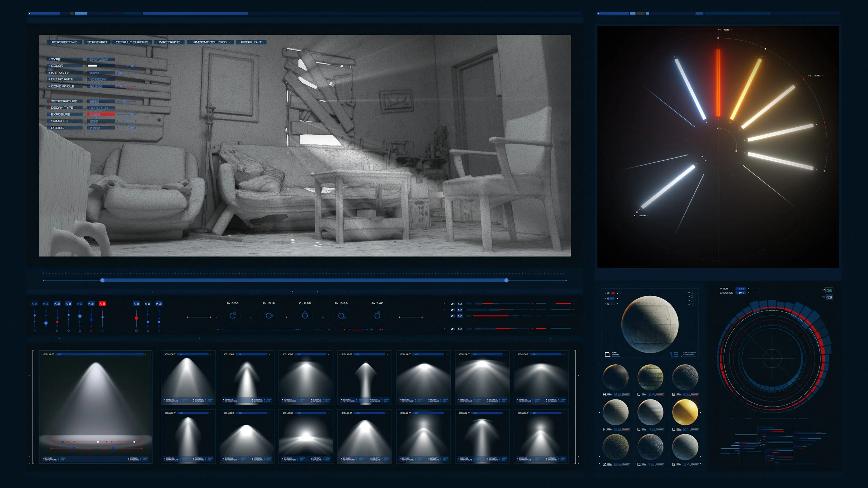
Task: Click the red K2 channel button
Action: (102, 303)
